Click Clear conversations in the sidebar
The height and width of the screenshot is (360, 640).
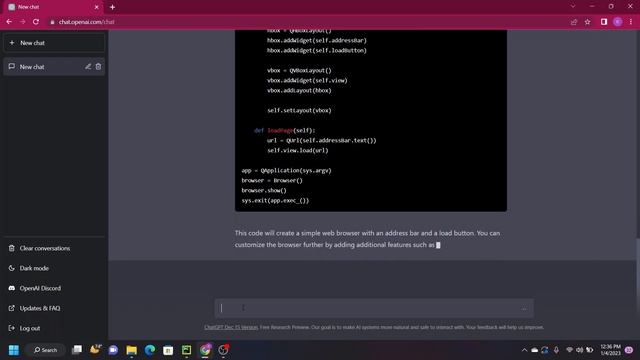(x=54, y=248)
